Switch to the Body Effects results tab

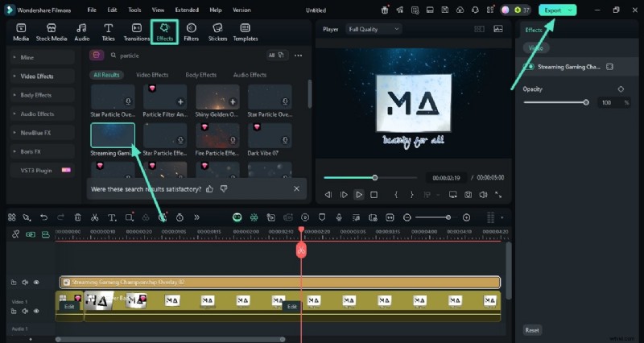[x=201, y=75]
